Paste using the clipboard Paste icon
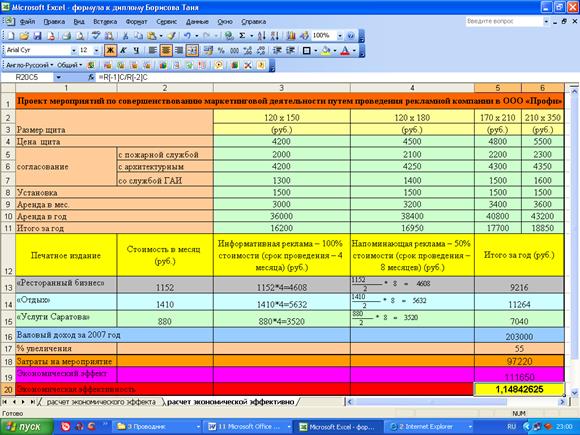 [x=152, y=36]
